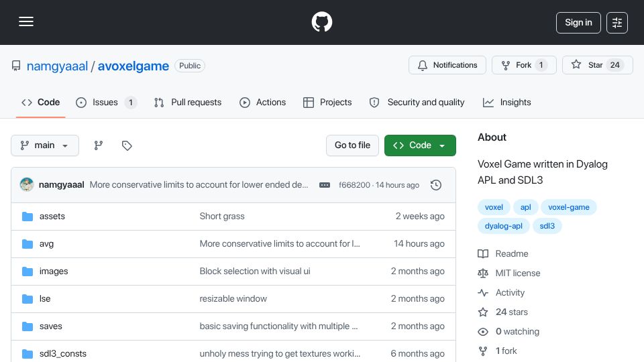Click folder icon beside images
This screenshot has height=362, width=644.
pos(28,271)
